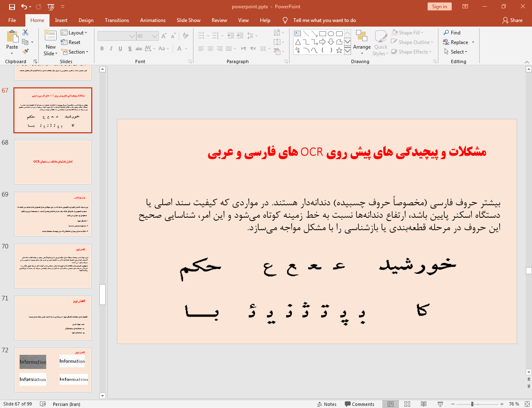The height and width of the screenshot is (408, 532).
Task: Click Decrease Font Size icon
Action: pos(173,36)
